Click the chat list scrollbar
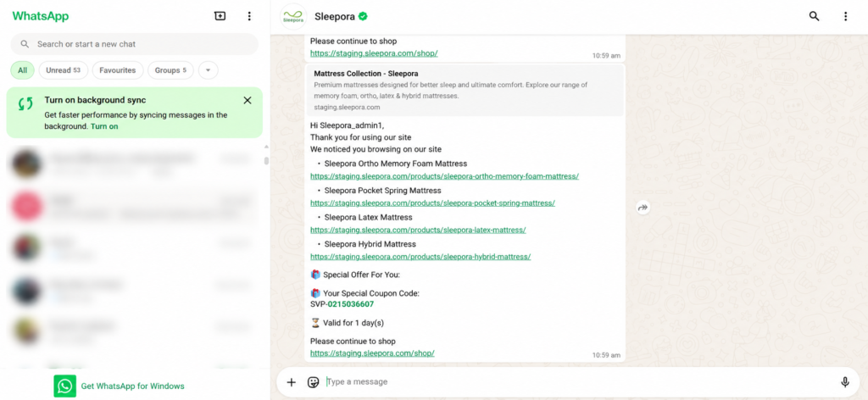The width and height of the screenshot is (868, 400). pyautogui.click(x=266, y=160)
